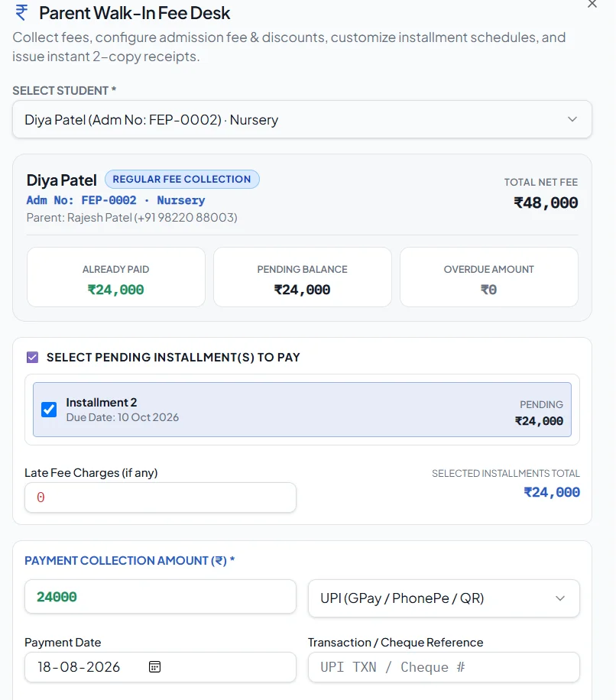
Task: Open the calendar picker in Payment Date
Action: point(154,666)
